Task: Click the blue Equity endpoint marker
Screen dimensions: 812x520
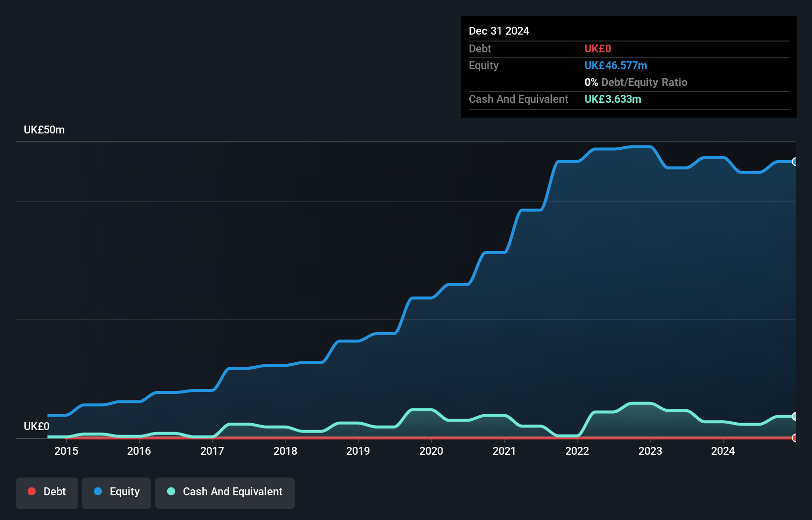Action: (795, 162)
